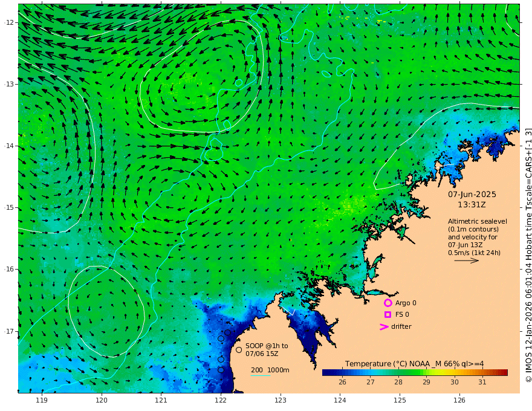Click the latitude axis label '-14'
This screenshot has height=411, width=532.
point(10,146)
